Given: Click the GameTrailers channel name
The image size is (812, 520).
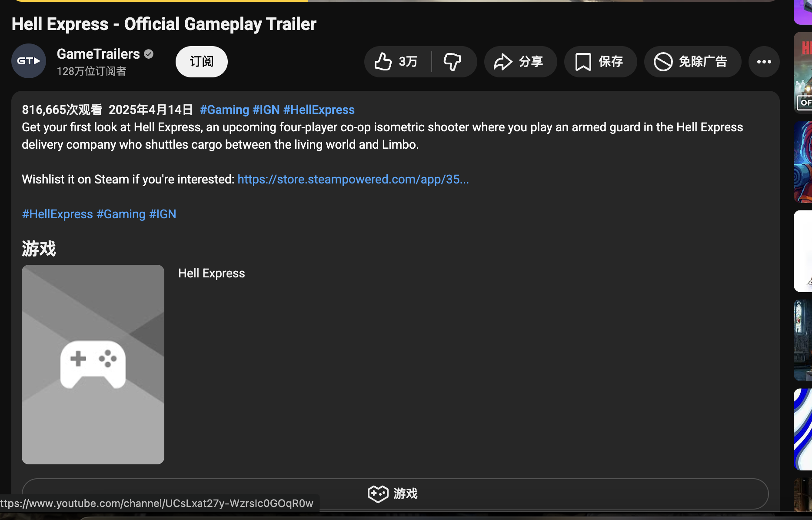Looking at the screenshot, I should (98, 54).
